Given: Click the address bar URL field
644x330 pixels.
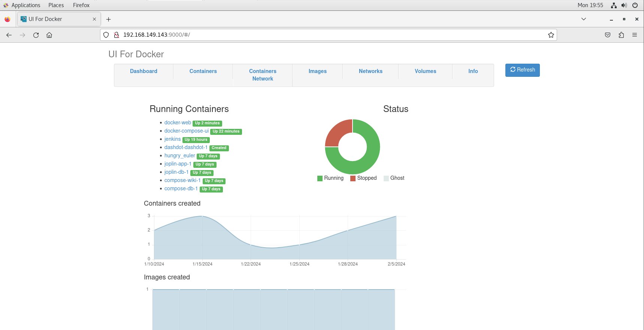Looking at the screenshot, I should (329, 35).
